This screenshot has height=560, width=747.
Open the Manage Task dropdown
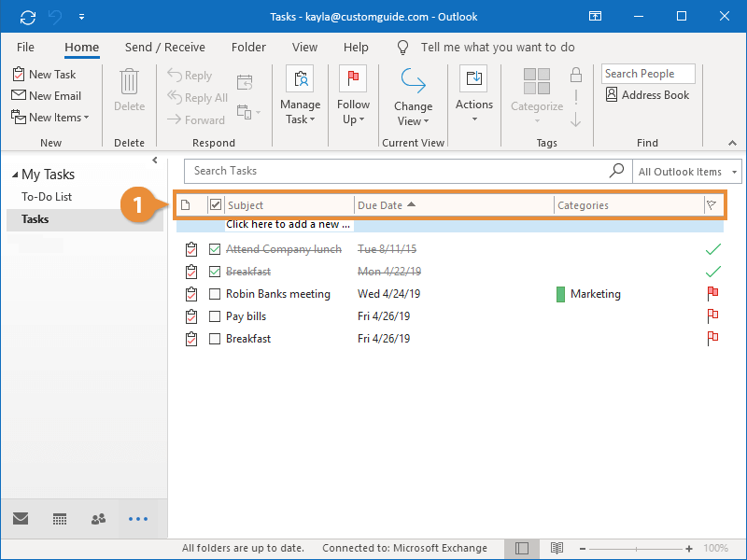[300, 95]
